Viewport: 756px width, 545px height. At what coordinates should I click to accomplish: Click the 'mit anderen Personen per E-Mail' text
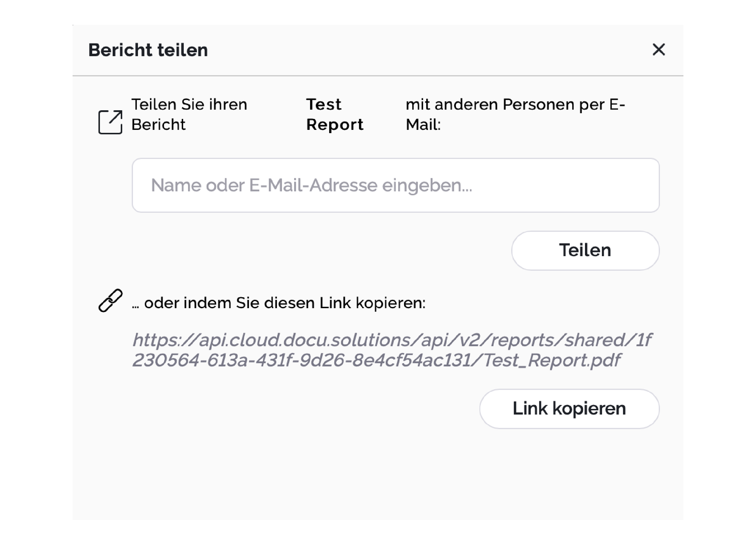515,114
